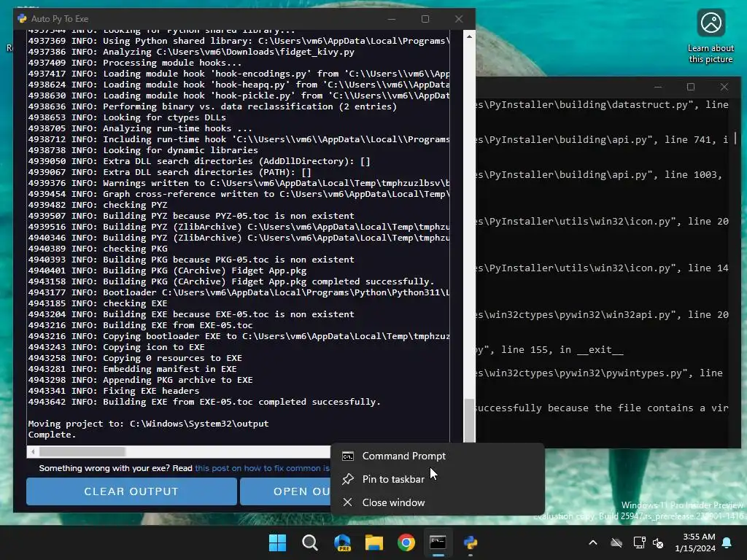Open File Explorer from taskbar
This screenshot has height=560, width=747.
(x=374, y=542)
